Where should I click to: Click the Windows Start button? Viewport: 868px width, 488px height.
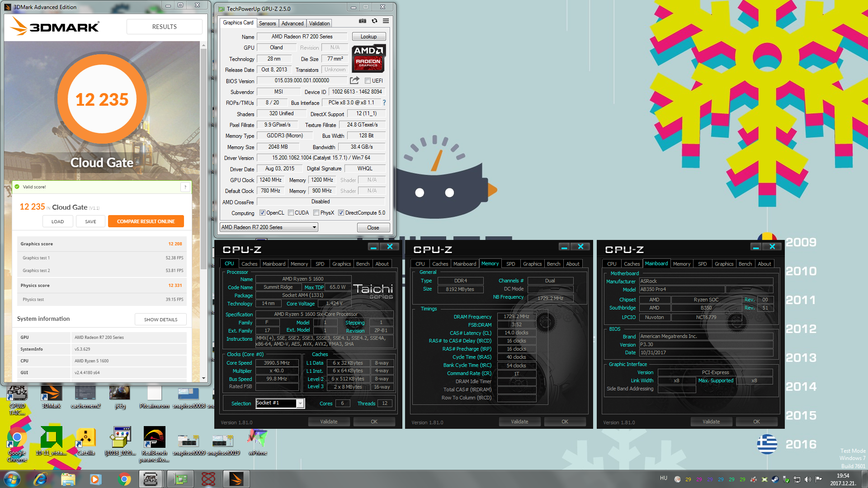point(12,479)
